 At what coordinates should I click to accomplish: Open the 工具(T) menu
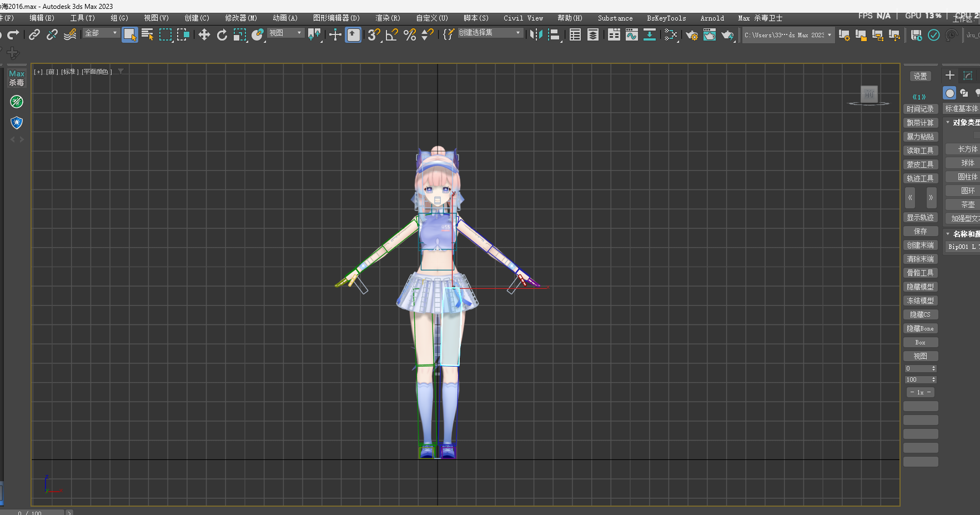82,18
